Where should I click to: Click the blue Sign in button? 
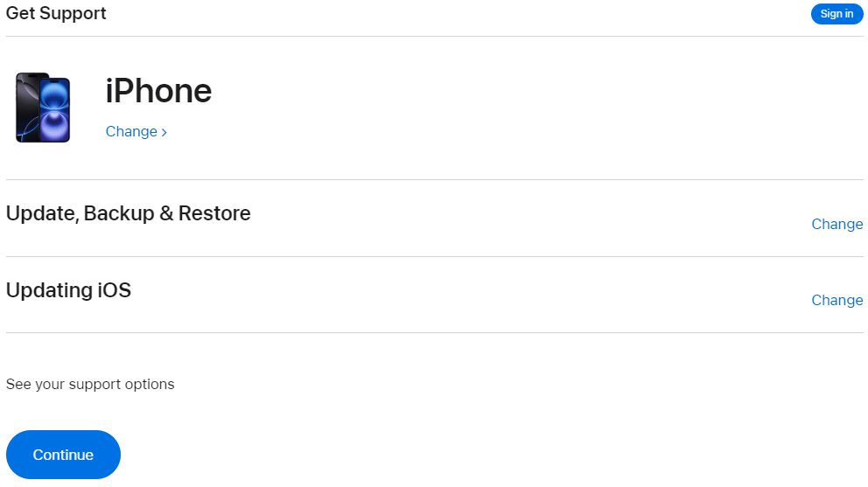click(x=836, y=14)
